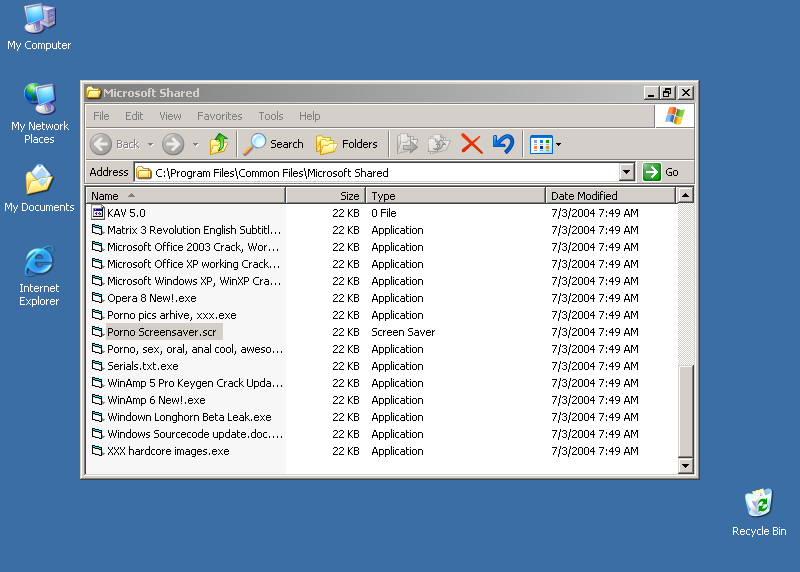Screen dimensions: 800x572
Task: Sort by the Name column header
Action: pyautogui.click(x=186, y=195)
